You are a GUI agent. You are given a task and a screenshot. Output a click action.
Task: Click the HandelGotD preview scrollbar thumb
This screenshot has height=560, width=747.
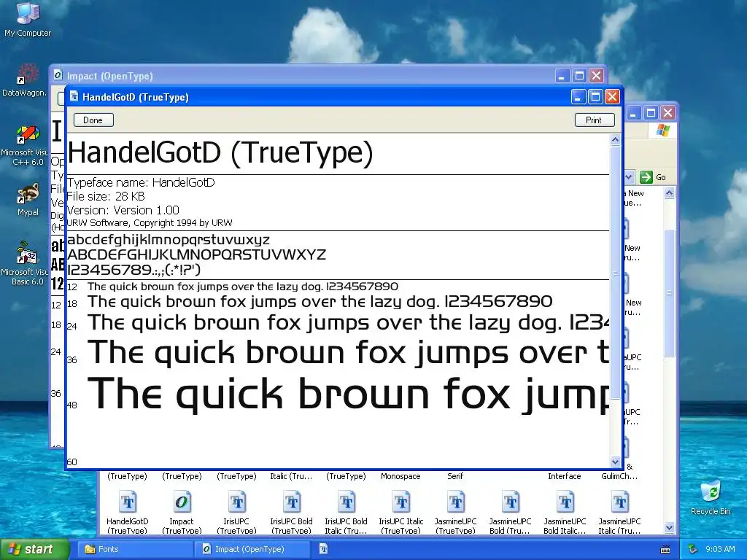[x=615, y=273]
